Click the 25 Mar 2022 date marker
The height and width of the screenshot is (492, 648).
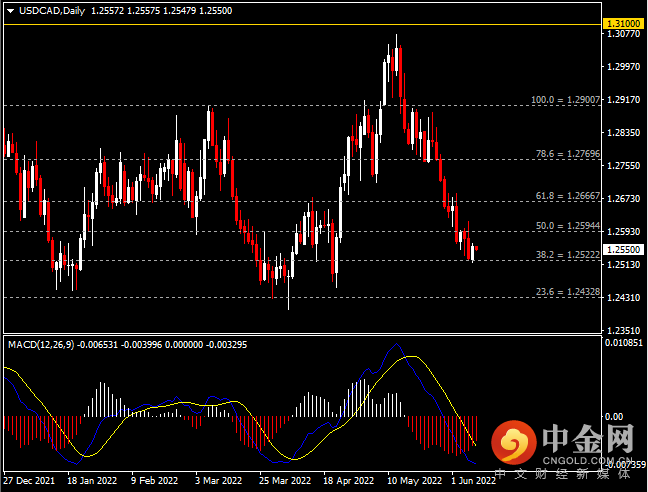pos(285,480)
